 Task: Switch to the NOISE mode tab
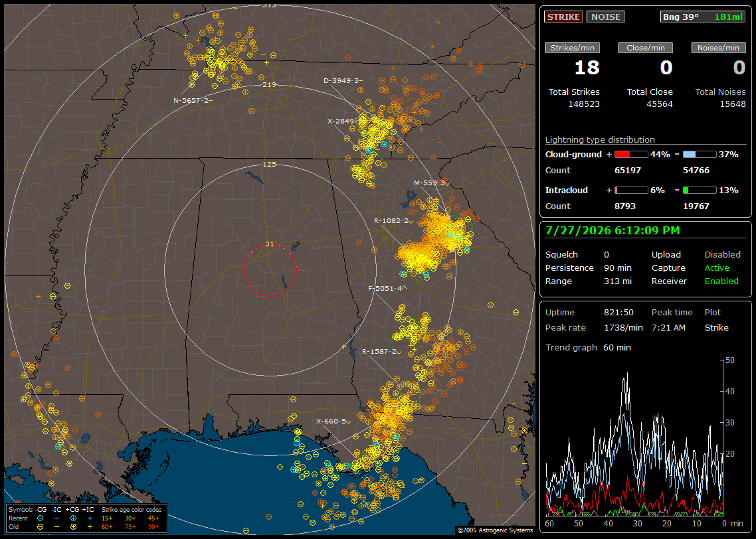(x=606, y=17)
